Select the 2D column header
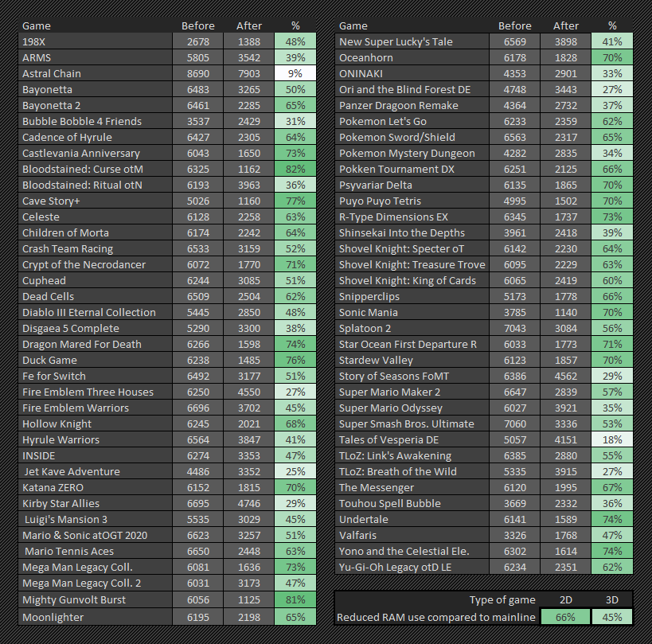The width and height of the screenshot is (652, 644). pos(565,600)
